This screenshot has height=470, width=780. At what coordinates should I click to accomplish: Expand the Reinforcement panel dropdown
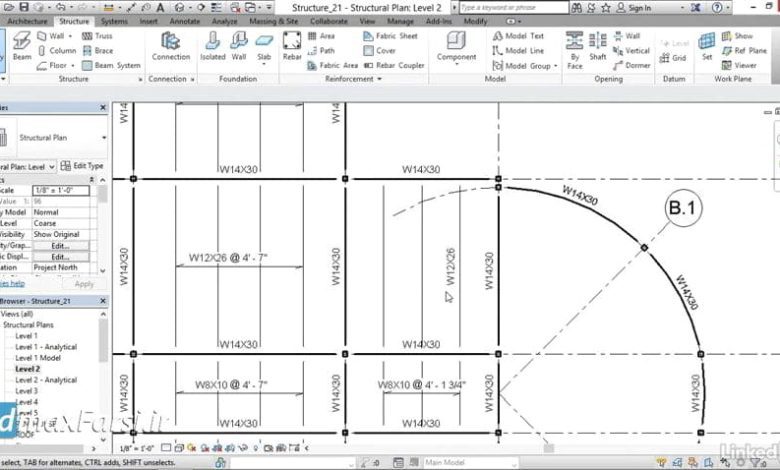point(380,79)
